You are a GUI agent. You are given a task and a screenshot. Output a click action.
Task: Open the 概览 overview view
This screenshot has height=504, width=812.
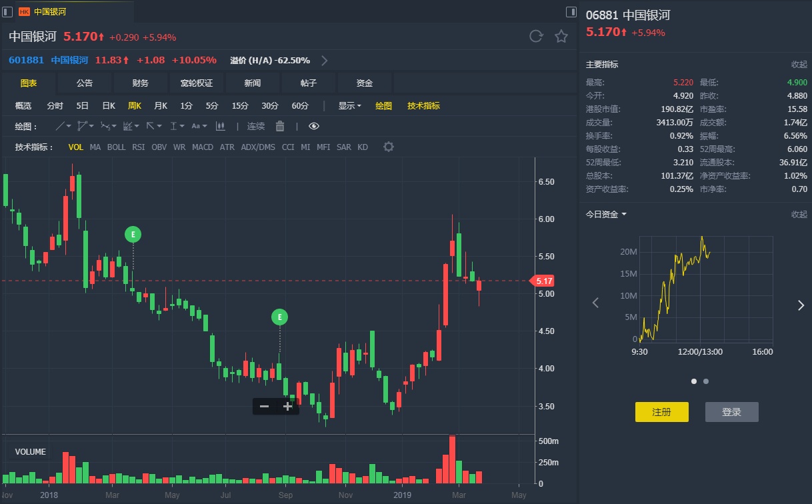click(23, 105)
